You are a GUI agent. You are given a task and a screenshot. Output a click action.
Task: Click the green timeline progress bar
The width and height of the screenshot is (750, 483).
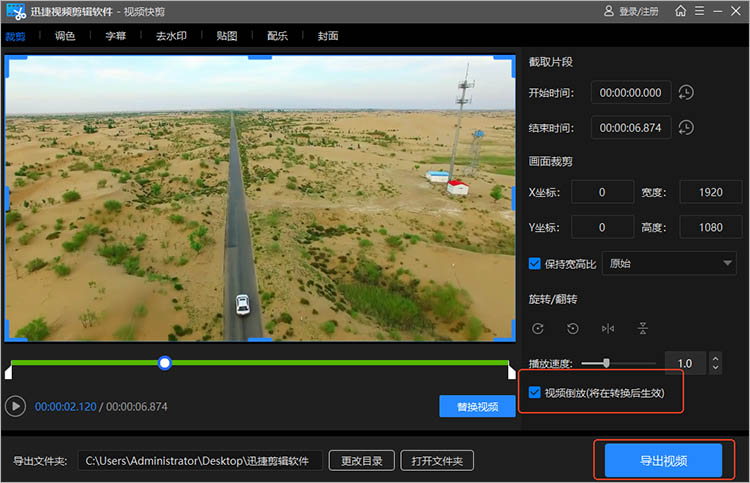point(259,363)
